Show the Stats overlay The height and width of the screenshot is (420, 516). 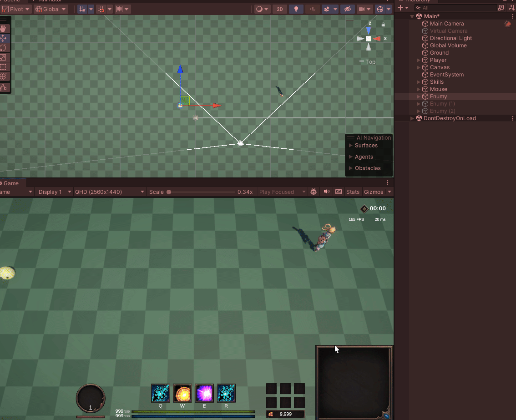[x=353, y=192]
